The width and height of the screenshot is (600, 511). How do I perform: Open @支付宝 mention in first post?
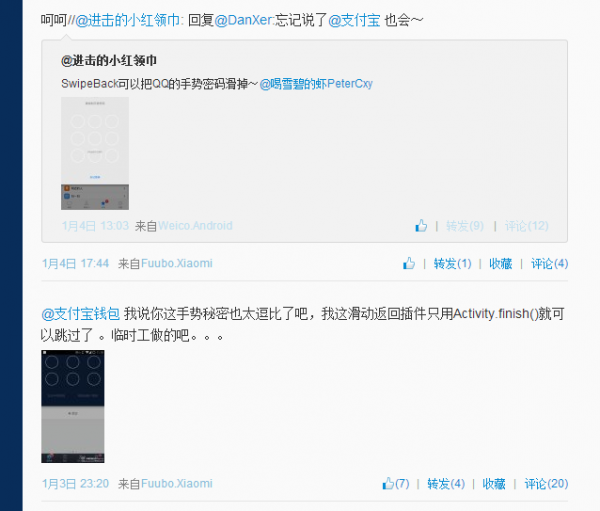pyautogui.click(x=354, y=20)
